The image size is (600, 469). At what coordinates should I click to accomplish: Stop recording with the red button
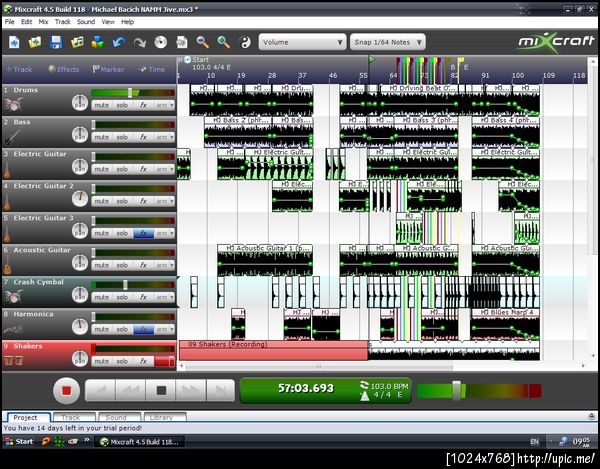click(67, 391)
